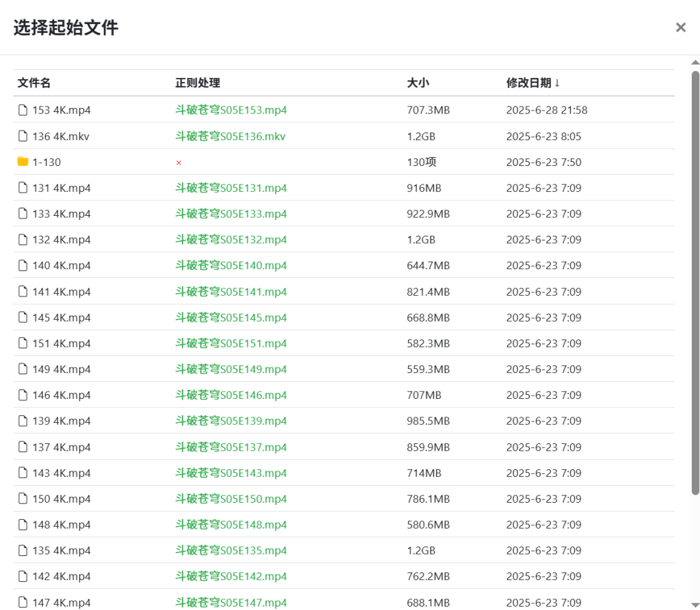Click the file icon for 132 4K.mp4
Viewport: 700px width, 610px height.
click(23, 240)
